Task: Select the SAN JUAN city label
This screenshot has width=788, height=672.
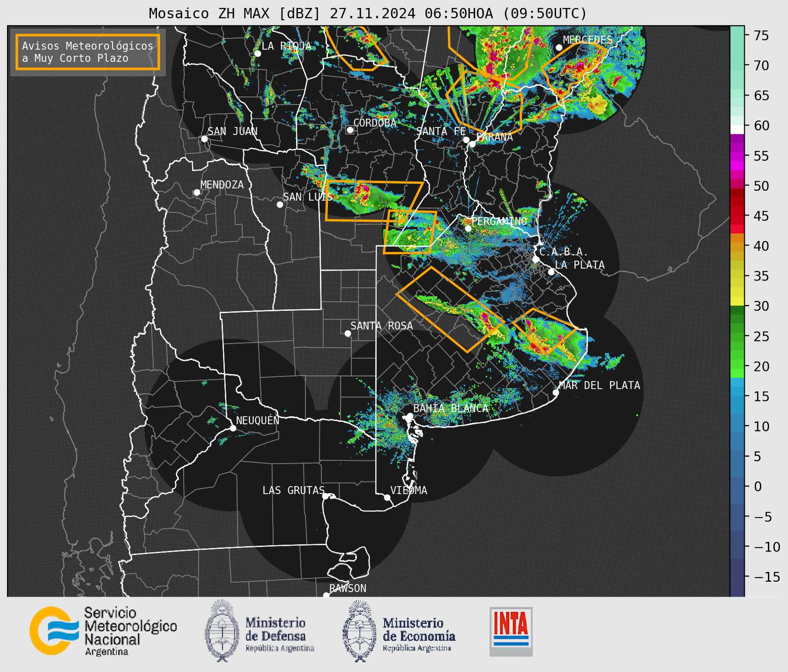Action: [232, 131]
